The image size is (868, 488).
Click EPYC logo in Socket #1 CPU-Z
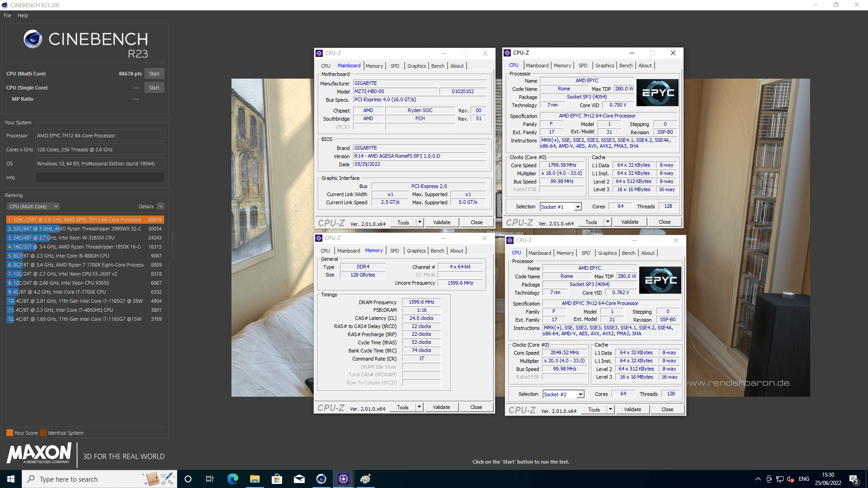click(x=658, y=93)
